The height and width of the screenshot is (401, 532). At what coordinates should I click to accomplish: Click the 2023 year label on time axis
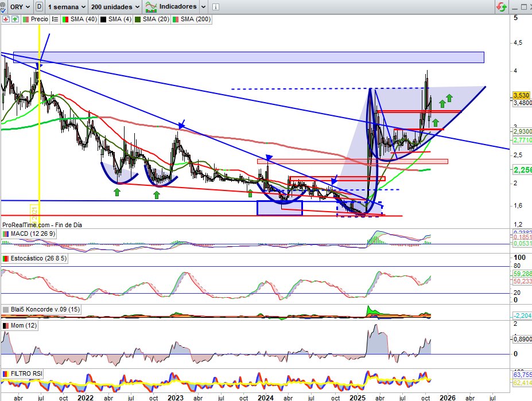point(176,398)
